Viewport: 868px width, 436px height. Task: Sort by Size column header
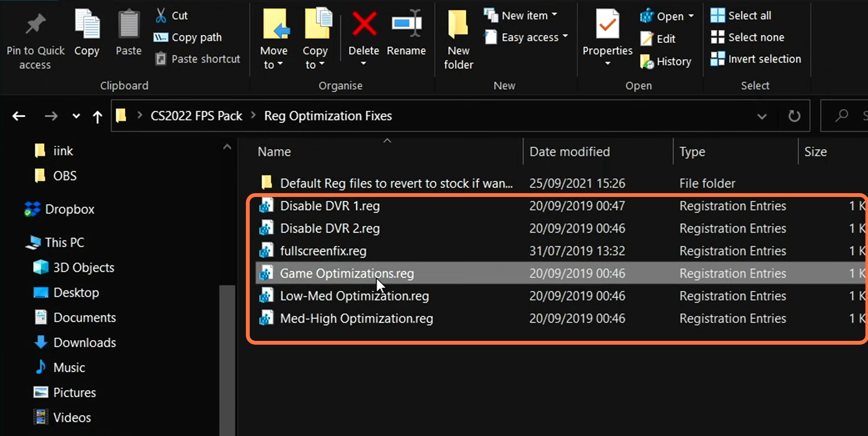pyautogui.click(x=815, y=152)
